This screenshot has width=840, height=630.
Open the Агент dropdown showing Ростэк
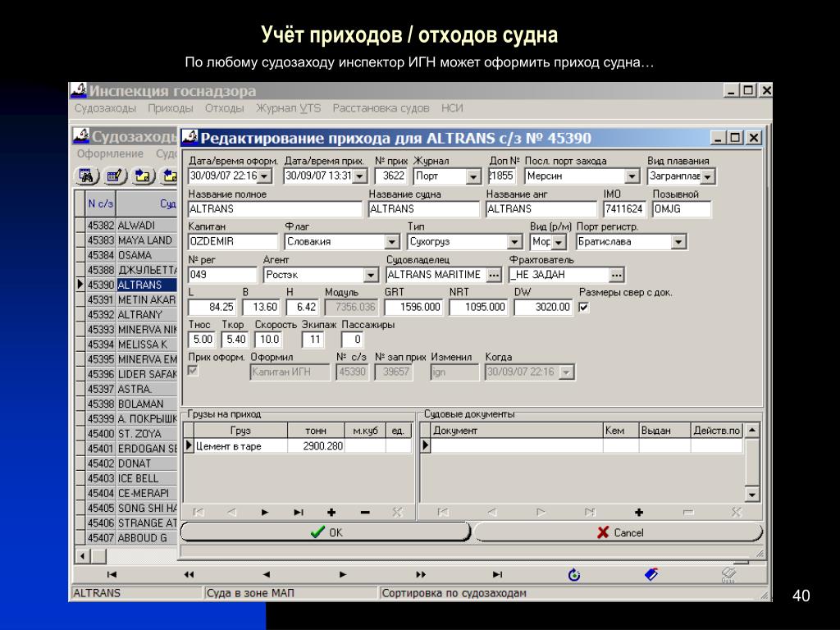(371, 276)
